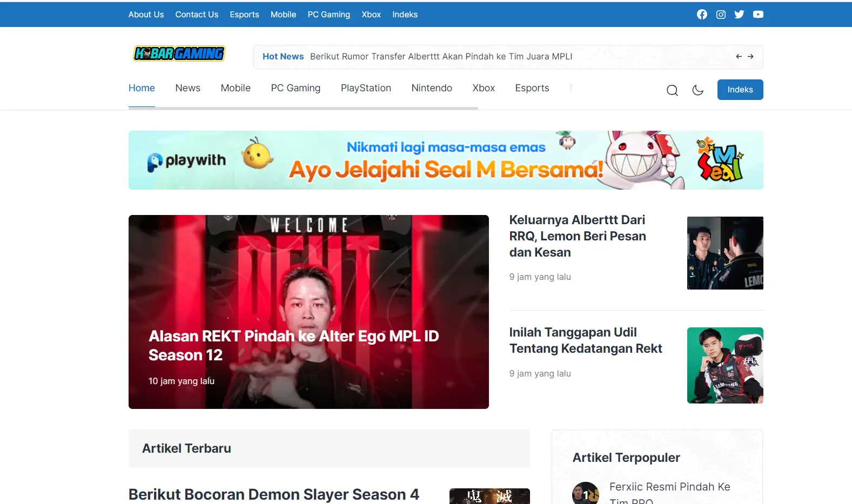Open Contact Us in top bar
The image size is (852, 504).
(197, 15)
